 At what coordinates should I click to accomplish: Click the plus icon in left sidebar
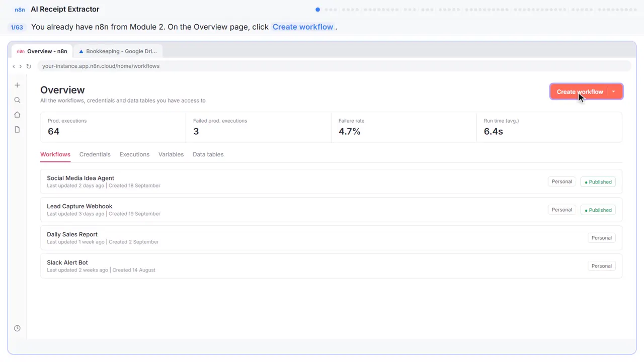17,85
